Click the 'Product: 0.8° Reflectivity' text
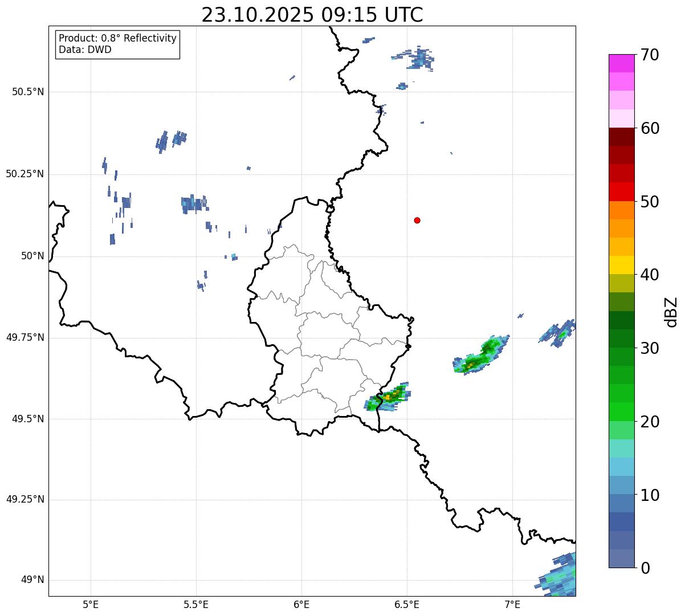The image size is (685, 616). tap(118, 38)
